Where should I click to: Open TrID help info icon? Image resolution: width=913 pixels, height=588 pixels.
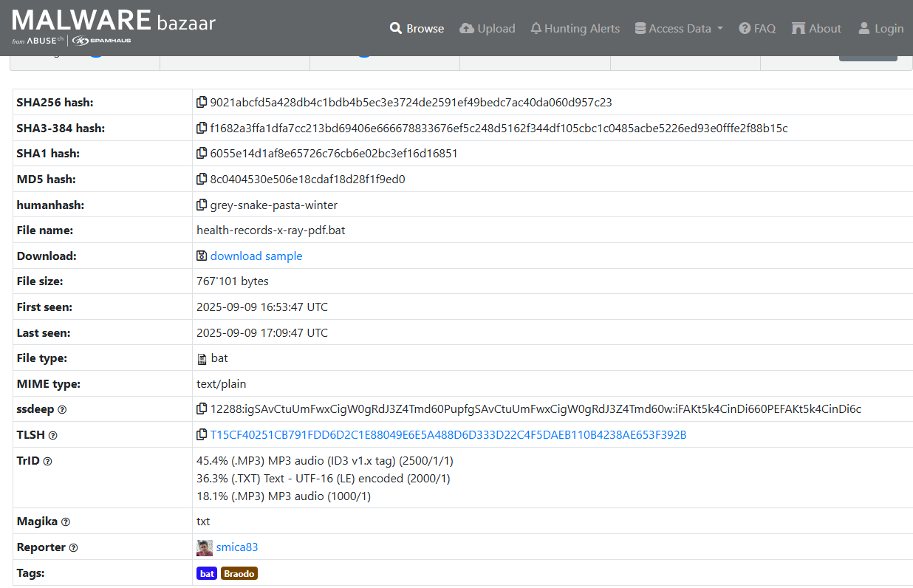click(47, 462)
